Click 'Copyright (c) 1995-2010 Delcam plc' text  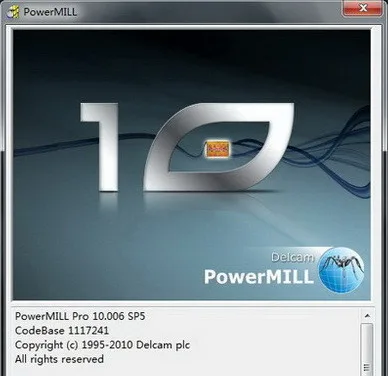[x=102, y=345]
